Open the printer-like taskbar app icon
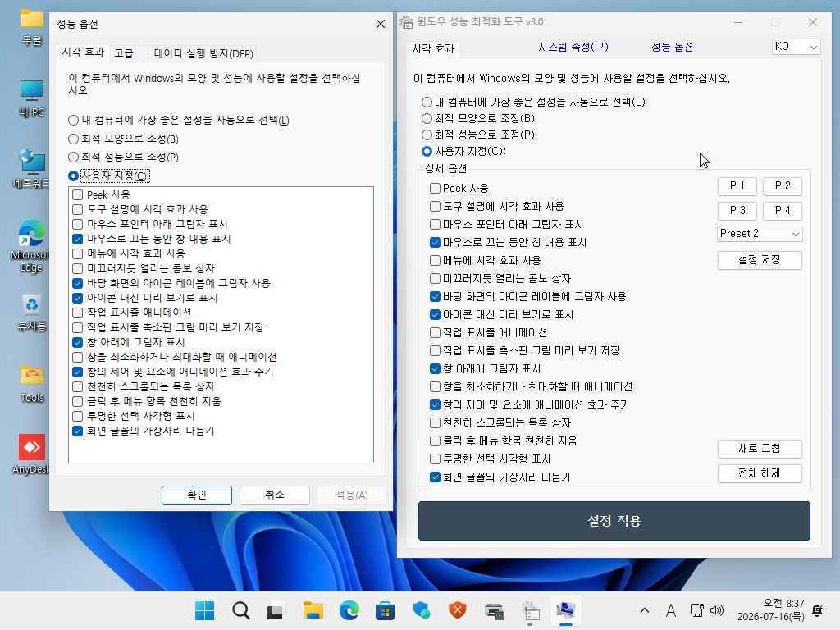Screen dimensions: 840x630 [x=493, y=610]
